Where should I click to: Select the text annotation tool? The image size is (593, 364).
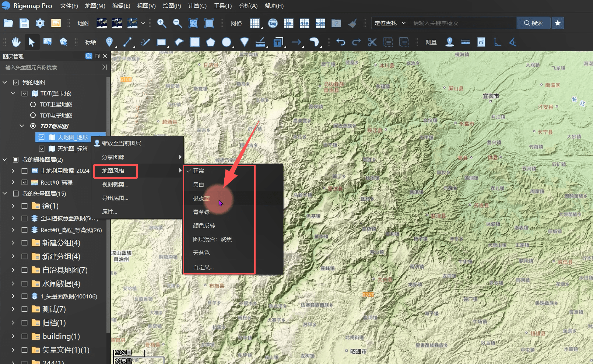(x=278, y=42)
